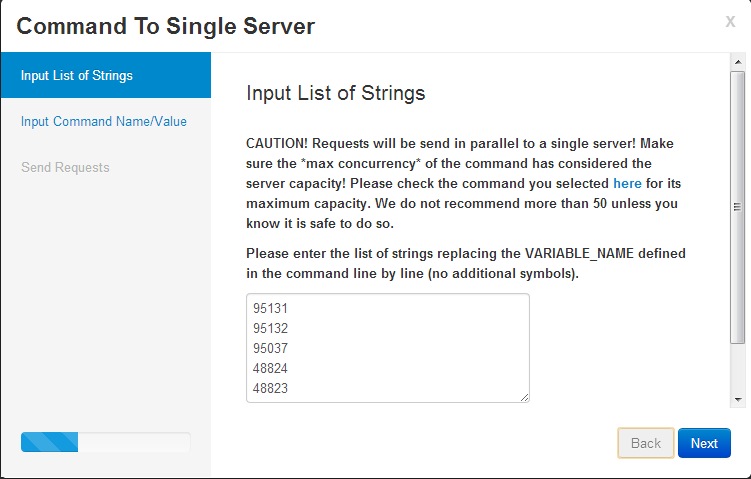The height and width of the screenshot is (479, 751).
Task: Click scrollbar track below the thumb
Action: click(x=738, y=367)
